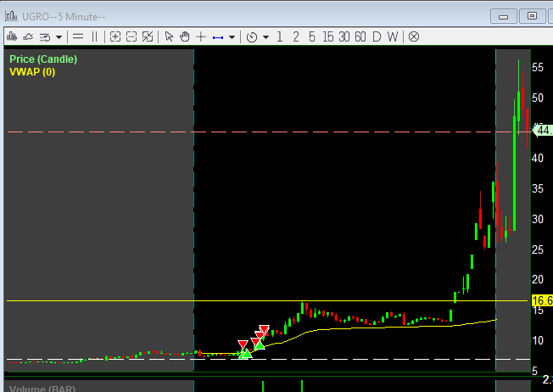Switch to the 5 minute timeframe
Screen dimensions: 553x392
click(312, 36)
